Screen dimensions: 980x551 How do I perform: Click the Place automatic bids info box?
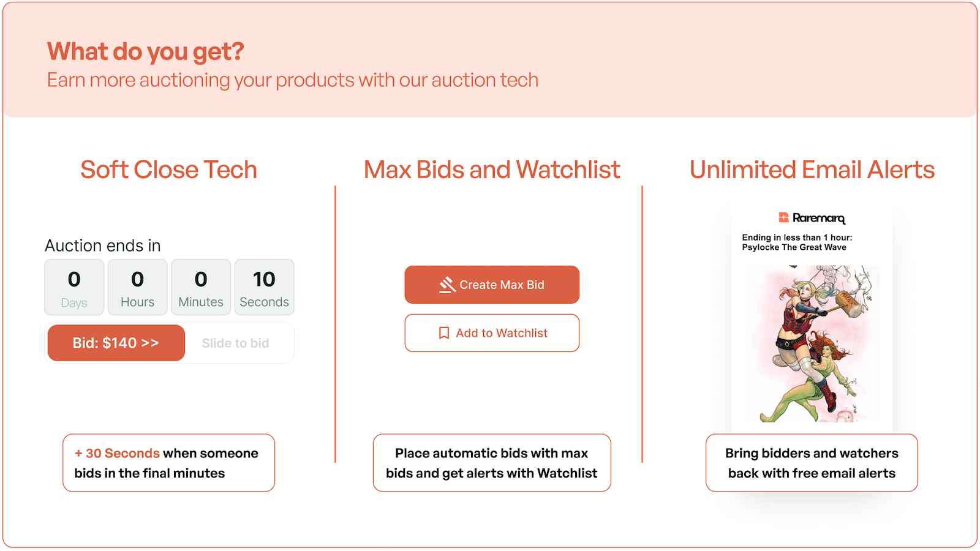click(x=492, y=463)
